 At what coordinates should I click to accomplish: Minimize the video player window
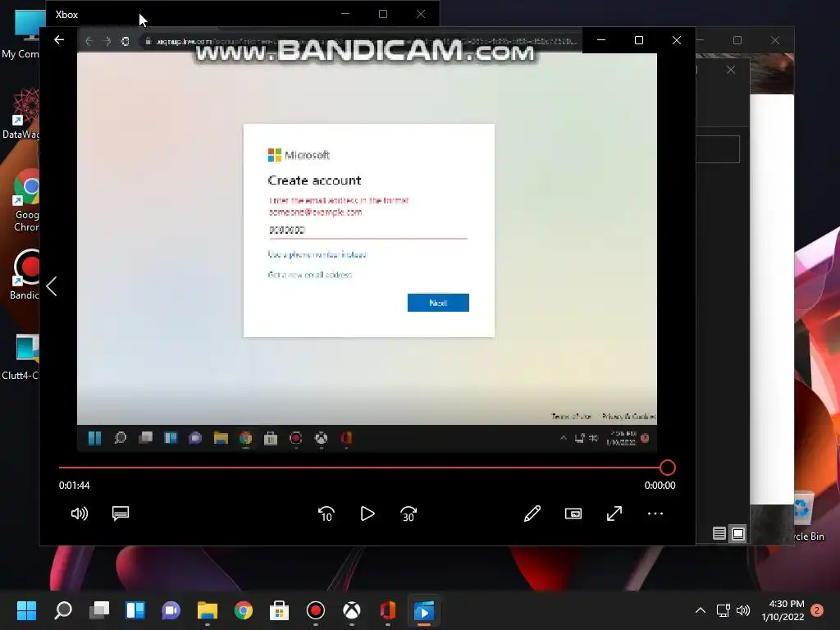pos(601,40)
